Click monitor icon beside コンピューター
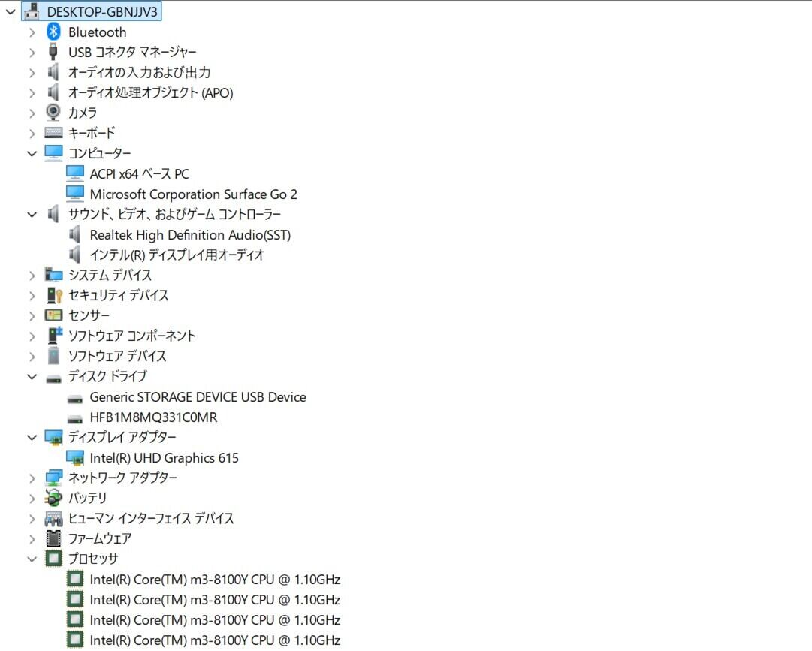This screenshot has width=812, height=651. 53,153
